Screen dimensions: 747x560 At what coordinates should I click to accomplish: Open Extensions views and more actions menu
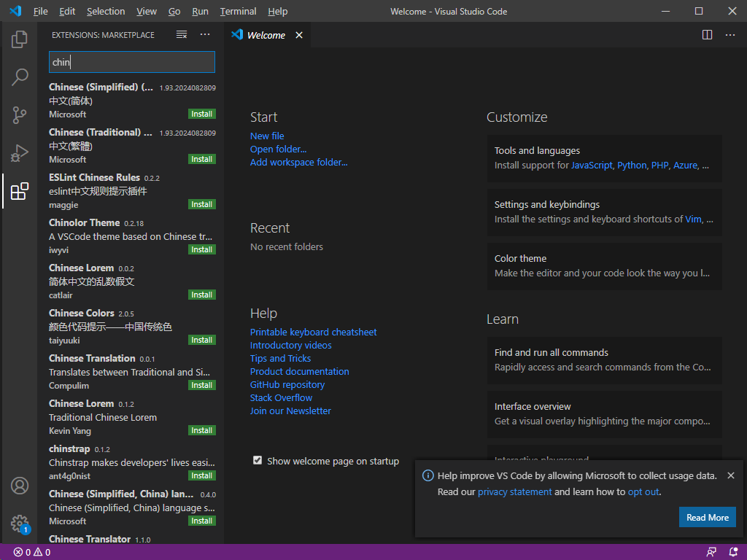click(205, 34)
